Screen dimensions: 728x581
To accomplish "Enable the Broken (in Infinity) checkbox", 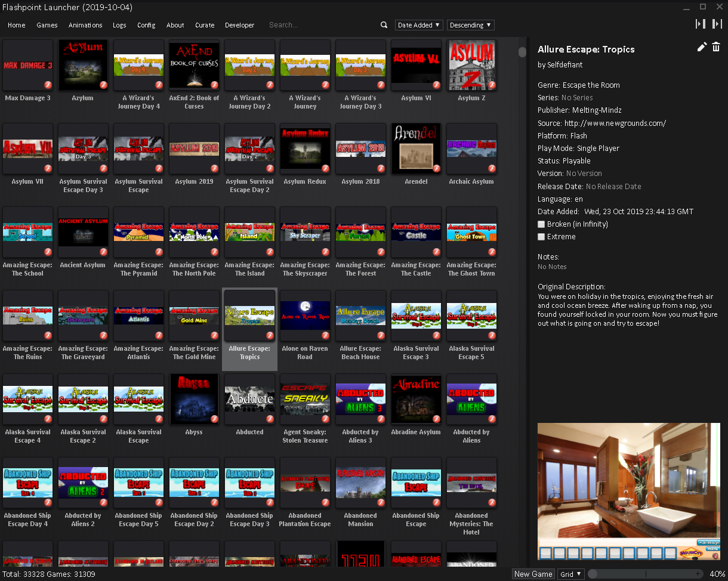I will (541, 224).
